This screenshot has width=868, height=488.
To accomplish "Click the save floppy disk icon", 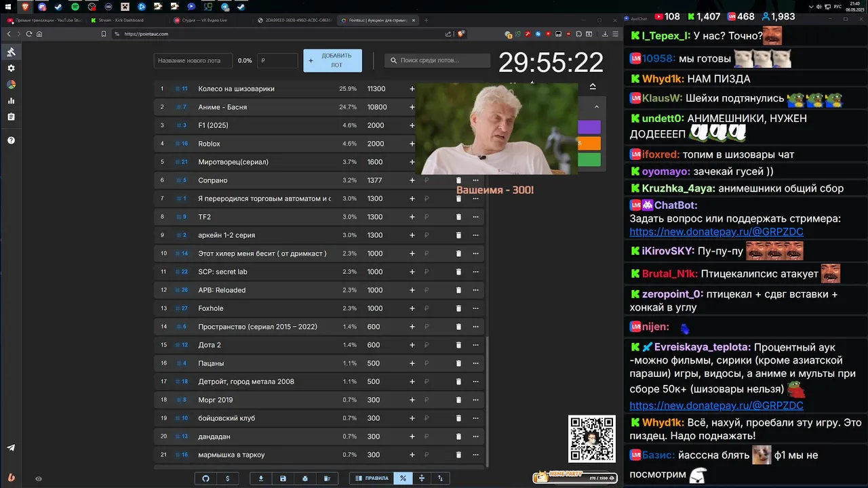I will [x=283, y=479].
